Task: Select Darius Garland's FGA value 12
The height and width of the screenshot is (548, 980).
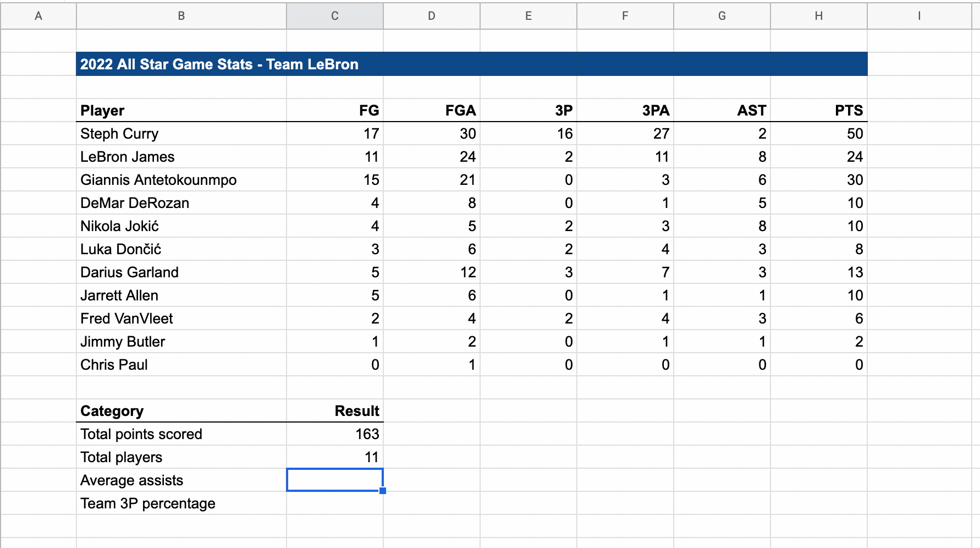Action: [x=431, y=272]
